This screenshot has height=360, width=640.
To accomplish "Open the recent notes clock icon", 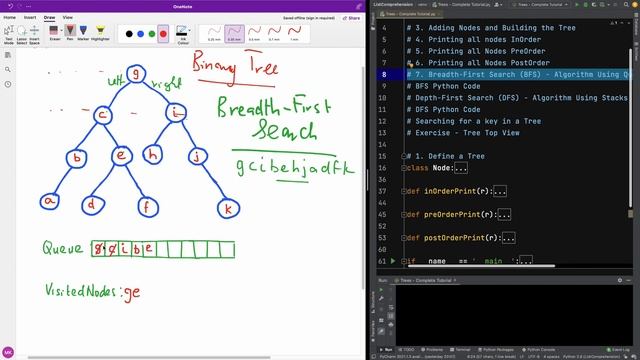I will tap(8, 84).
